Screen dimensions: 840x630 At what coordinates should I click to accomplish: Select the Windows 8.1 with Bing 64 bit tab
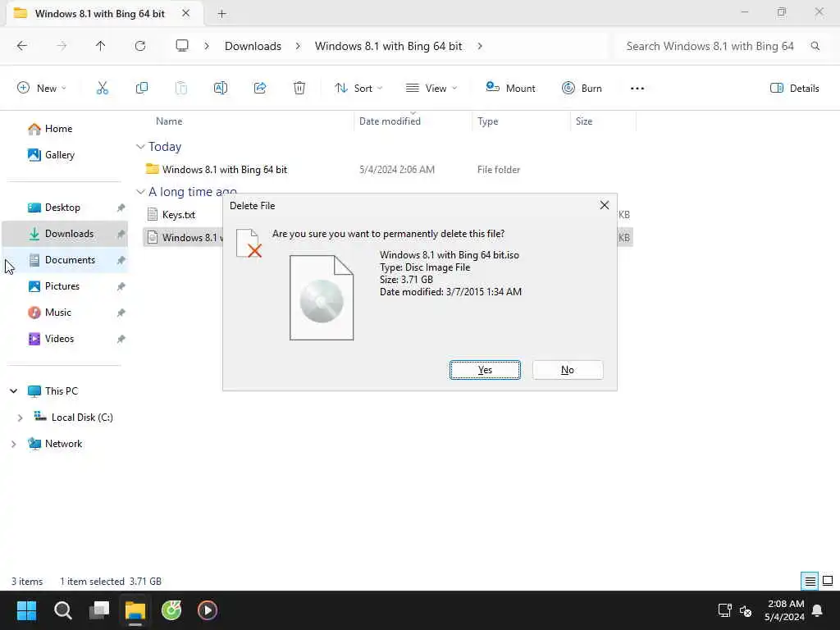click(x=99, y=13)
